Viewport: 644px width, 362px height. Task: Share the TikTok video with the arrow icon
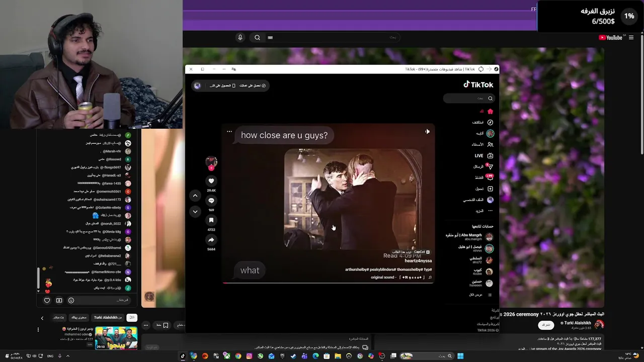coord(211,240)
